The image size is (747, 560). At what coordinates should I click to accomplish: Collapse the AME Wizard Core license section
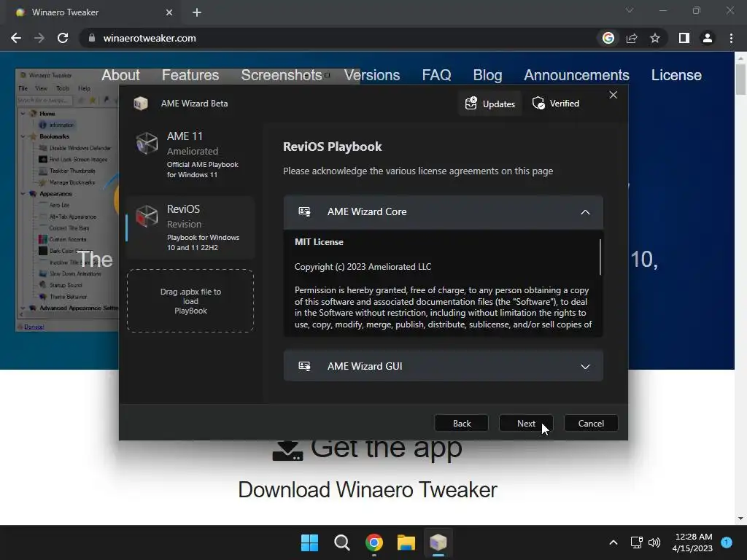[585, 212]
